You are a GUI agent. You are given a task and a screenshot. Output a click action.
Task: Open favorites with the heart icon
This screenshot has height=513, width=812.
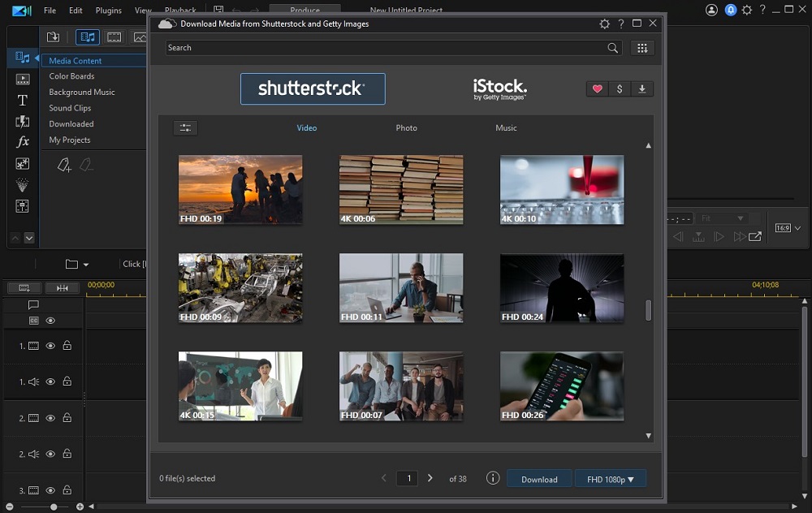(x=598, y=88)
